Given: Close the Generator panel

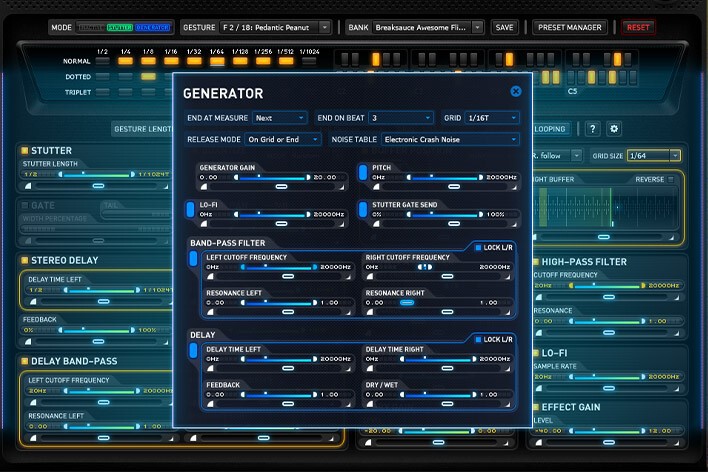Looking at the screenshot, I should [515, 91].
